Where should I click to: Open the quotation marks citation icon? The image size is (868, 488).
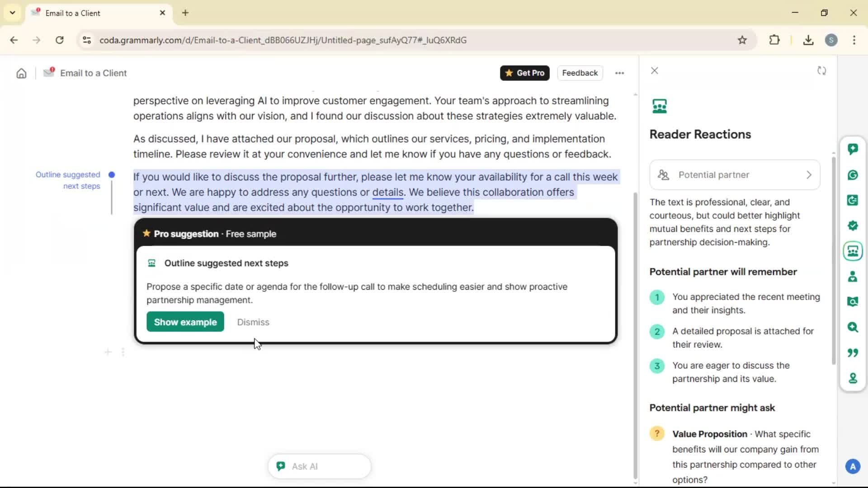[853, 352]
